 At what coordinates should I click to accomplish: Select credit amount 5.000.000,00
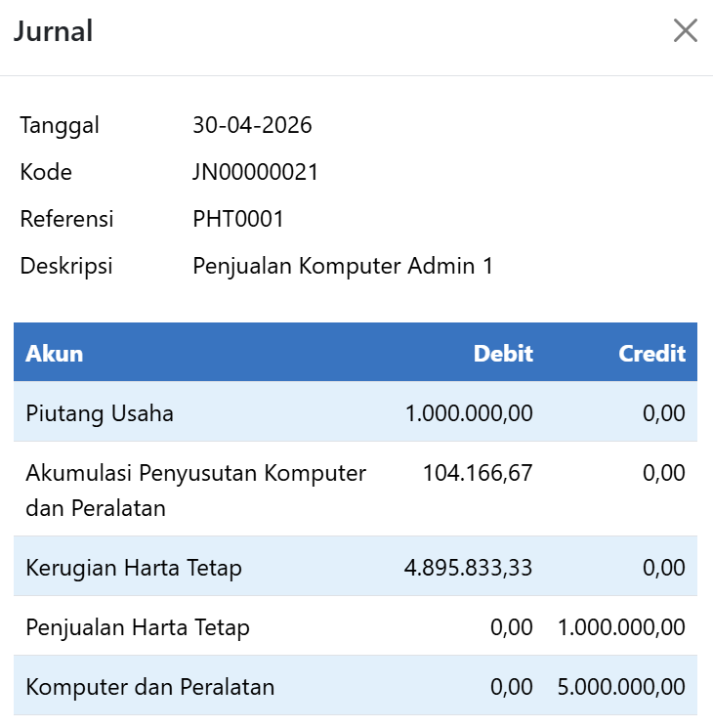tap(621, 687)
